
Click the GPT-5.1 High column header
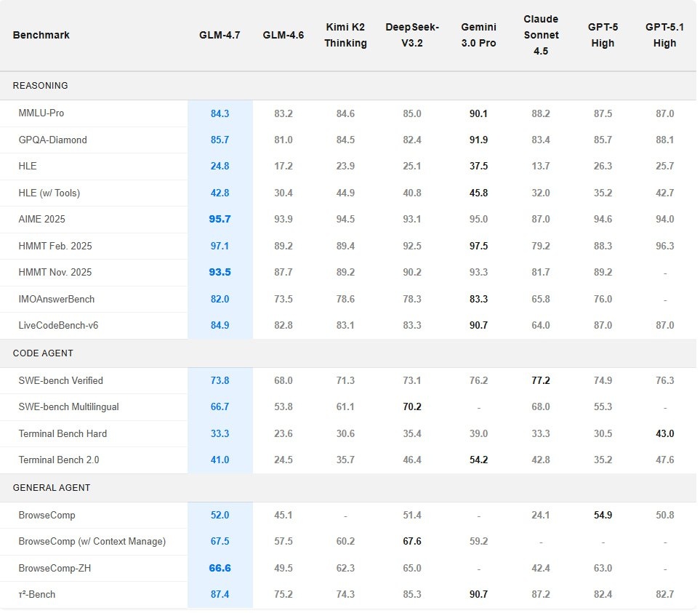click(x=664, y=35)
